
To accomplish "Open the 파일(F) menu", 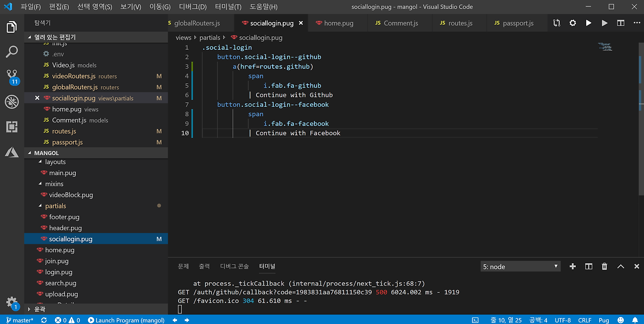I will (x=31, y=7).
